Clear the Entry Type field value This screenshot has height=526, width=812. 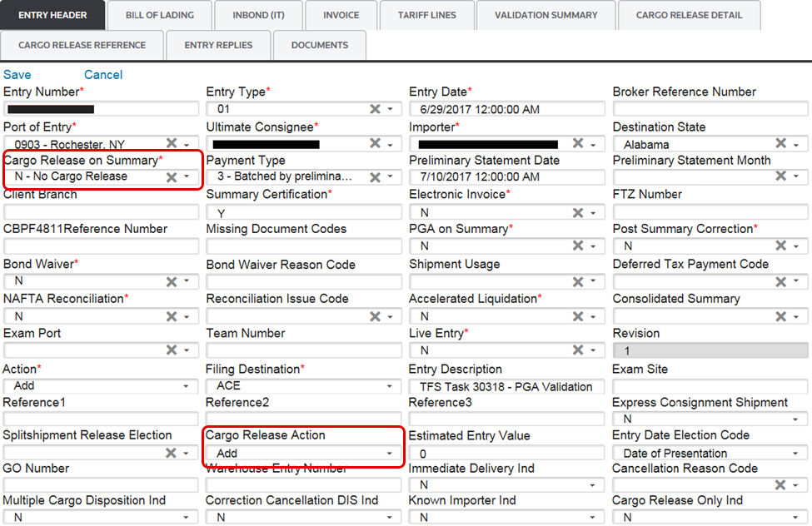pyautogui.click(x=375, y=109)
